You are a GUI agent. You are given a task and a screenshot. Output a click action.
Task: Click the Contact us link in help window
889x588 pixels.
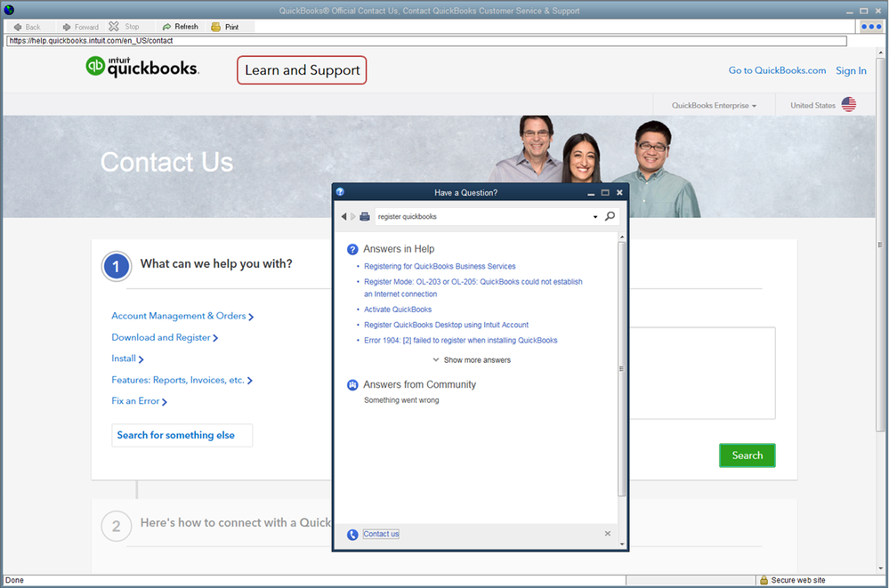click(381, 534)
